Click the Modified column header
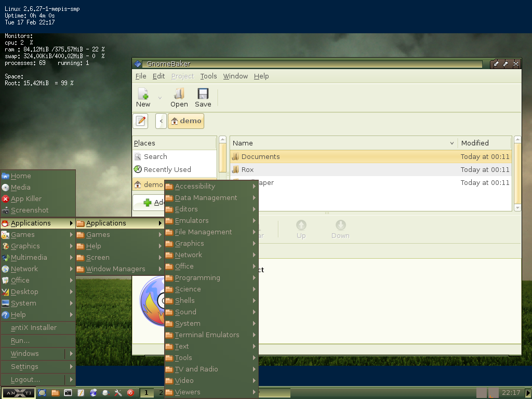Image resolution: width=532 pixels, height=399 pixels. pyautogui.click(x=485, y=143)
